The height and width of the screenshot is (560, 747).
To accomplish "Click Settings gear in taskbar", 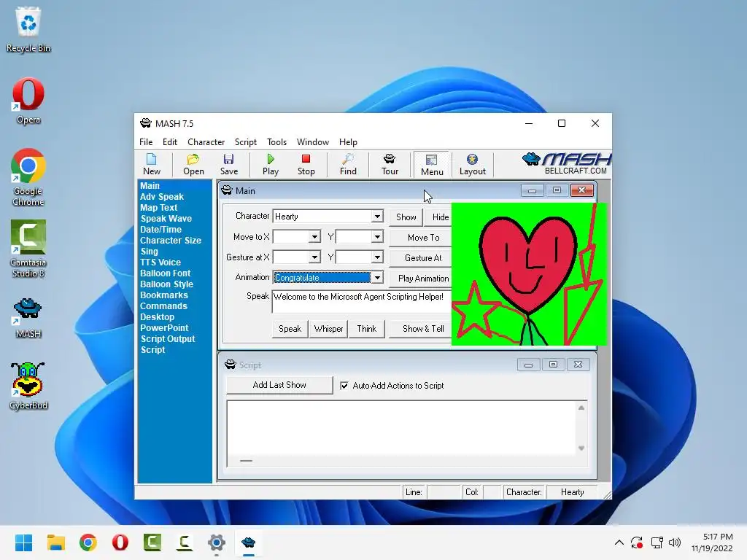I will [216, 542].
